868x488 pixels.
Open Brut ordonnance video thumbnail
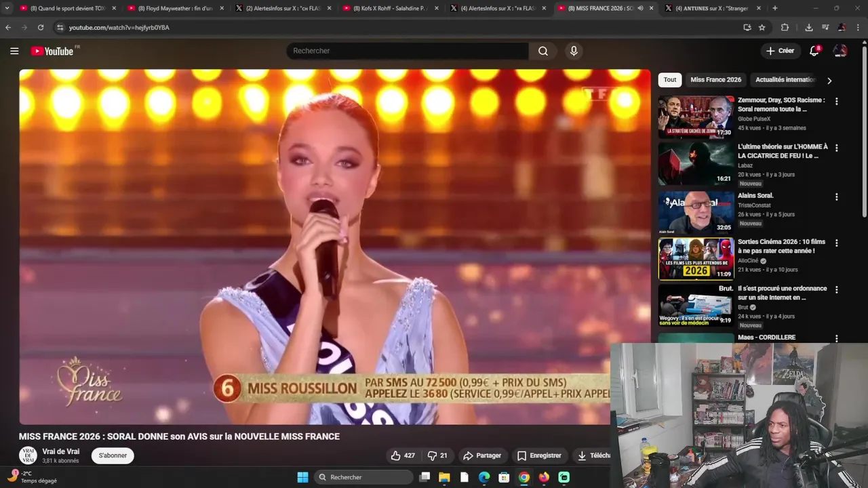[696, 305]
